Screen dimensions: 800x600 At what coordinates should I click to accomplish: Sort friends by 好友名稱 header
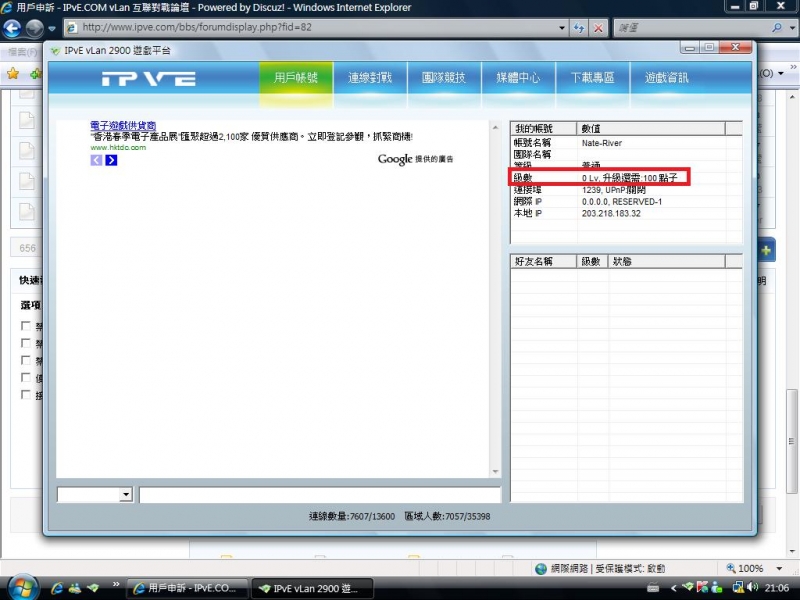(543, 261)
